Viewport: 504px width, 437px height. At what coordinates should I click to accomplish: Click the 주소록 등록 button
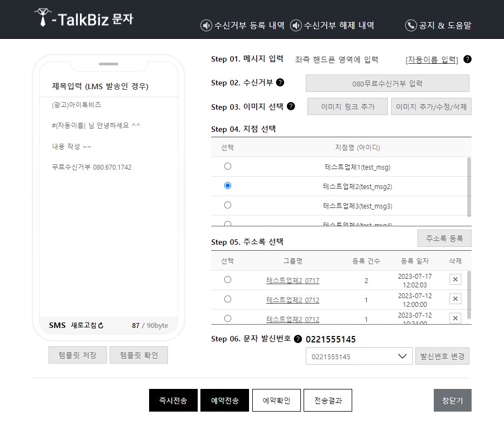click(444, 238)
